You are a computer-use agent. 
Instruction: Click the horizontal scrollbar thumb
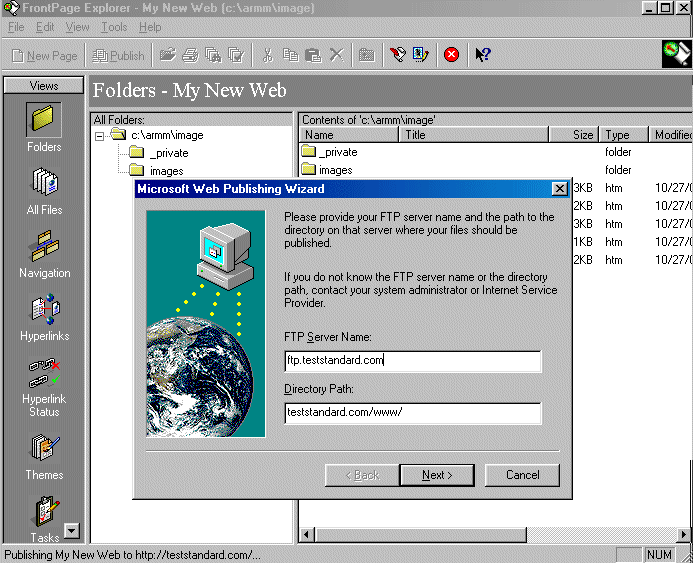coord(420,535)
